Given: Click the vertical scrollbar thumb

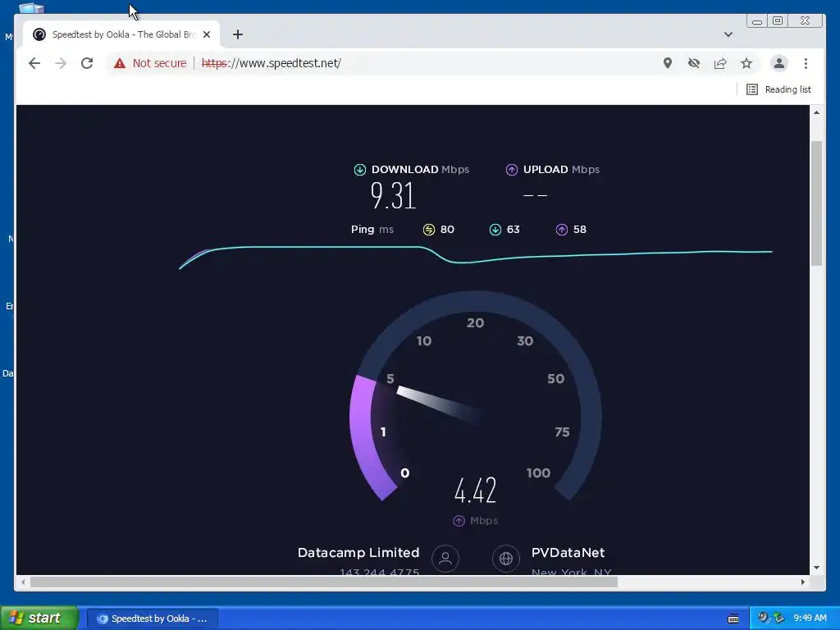Looking at the screenshot, I should click(x=816, y=203).
